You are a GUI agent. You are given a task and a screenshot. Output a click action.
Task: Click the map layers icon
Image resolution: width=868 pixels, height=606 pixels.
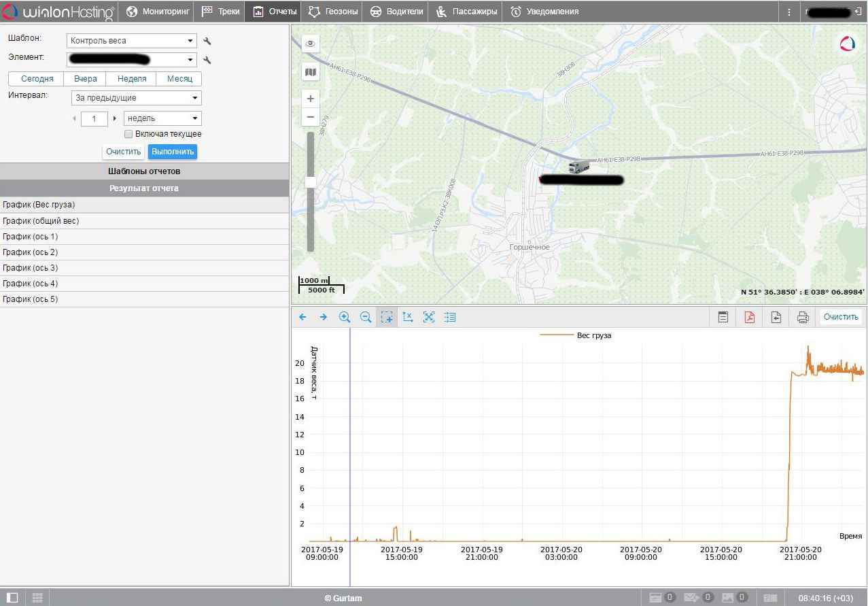click(x=311, y=72)
